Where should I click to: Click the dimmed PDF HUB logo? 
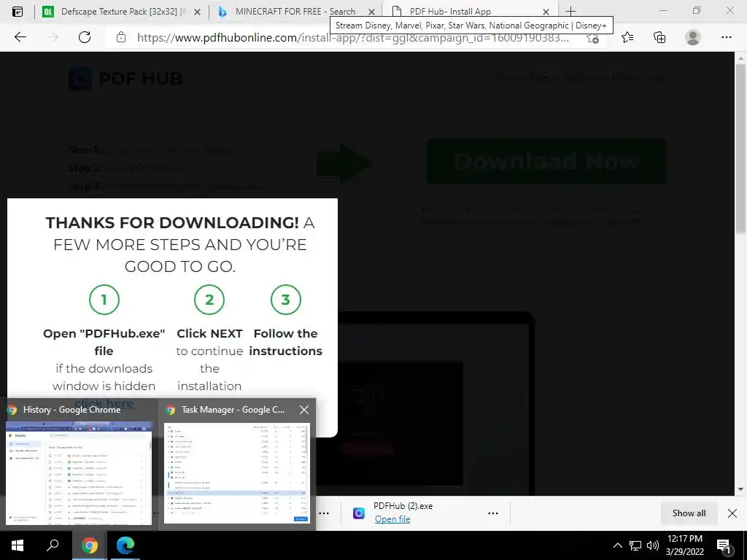pyautogui.click(x=125, y=78)
